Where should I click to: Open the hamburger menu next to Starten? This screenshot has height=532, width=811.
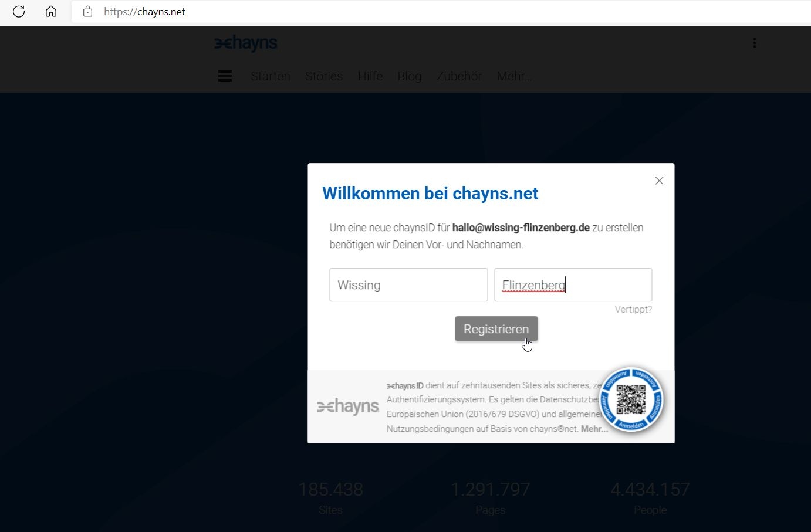[225, 76]
